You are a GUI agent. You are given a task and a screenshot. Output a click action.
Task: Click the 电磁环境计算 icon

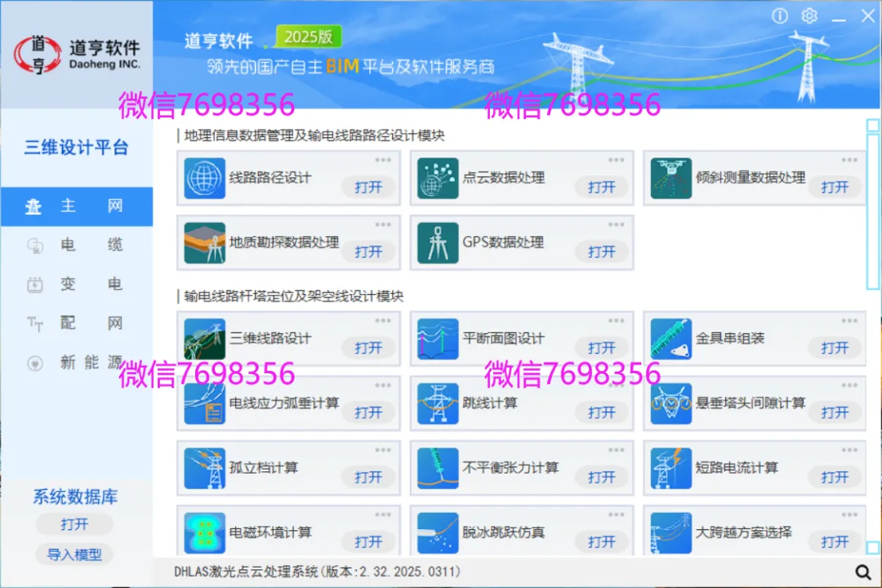205,532
